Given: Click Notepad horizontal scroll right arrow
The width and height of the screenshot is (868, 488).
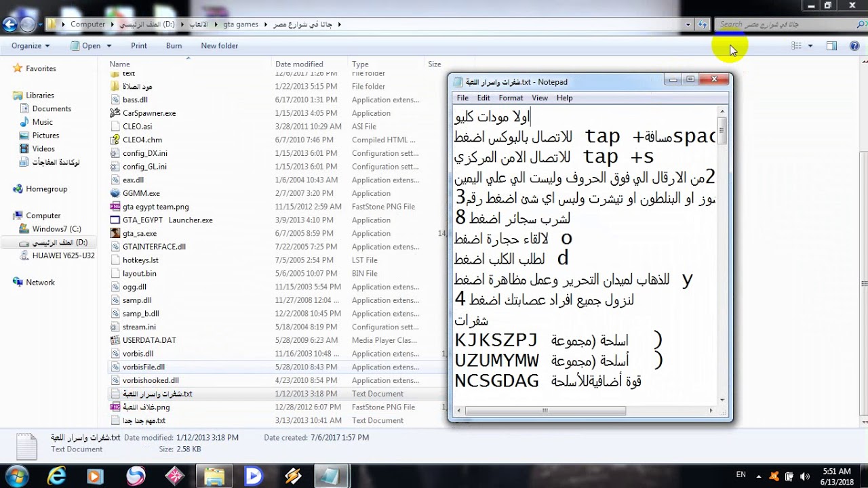Looking at the screenshot, I should coord(711,410).
